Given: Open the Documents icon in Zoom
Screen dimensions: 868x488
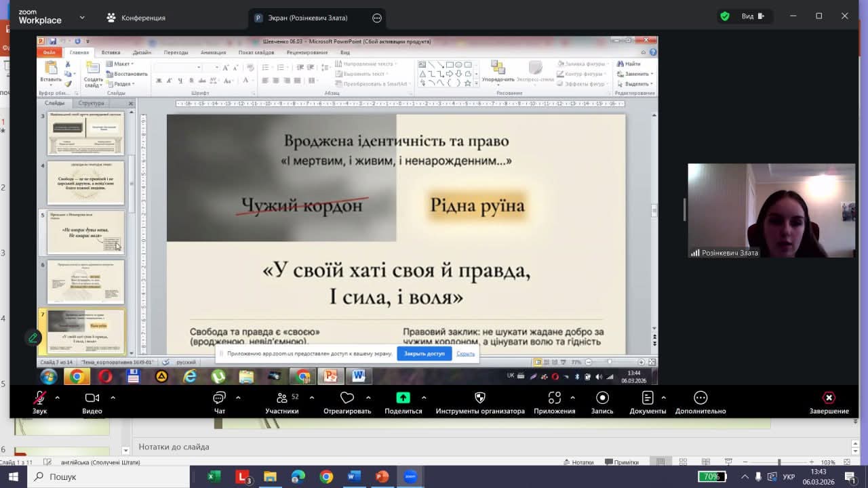Looking at the screenshot, I should [647, 399].
